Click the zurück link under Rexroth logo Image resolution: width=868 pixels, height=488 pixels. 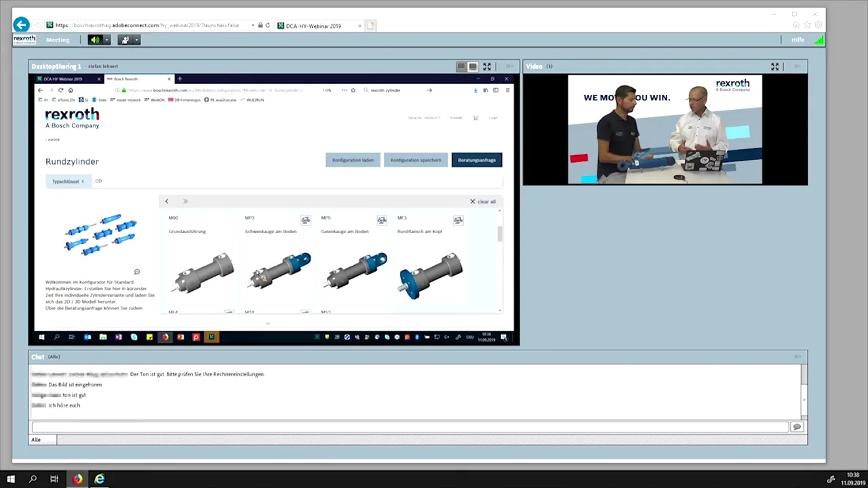pyautogui.click(x=53, y=140)
